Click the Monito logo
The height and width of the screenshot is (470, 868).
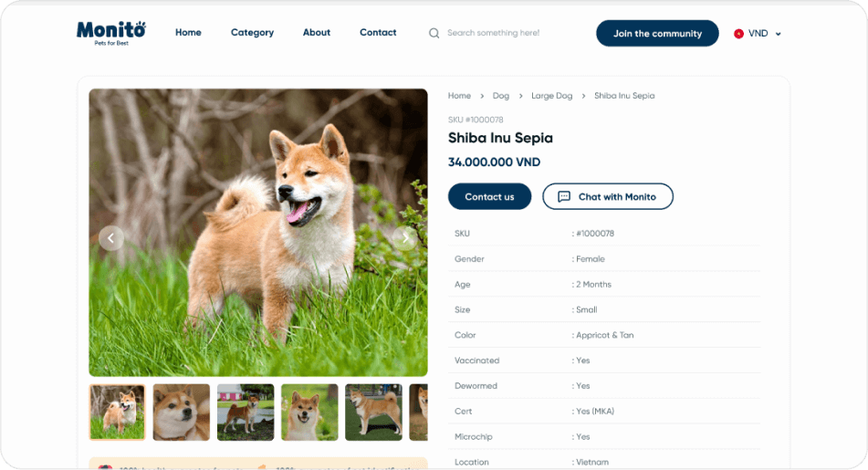111,33
